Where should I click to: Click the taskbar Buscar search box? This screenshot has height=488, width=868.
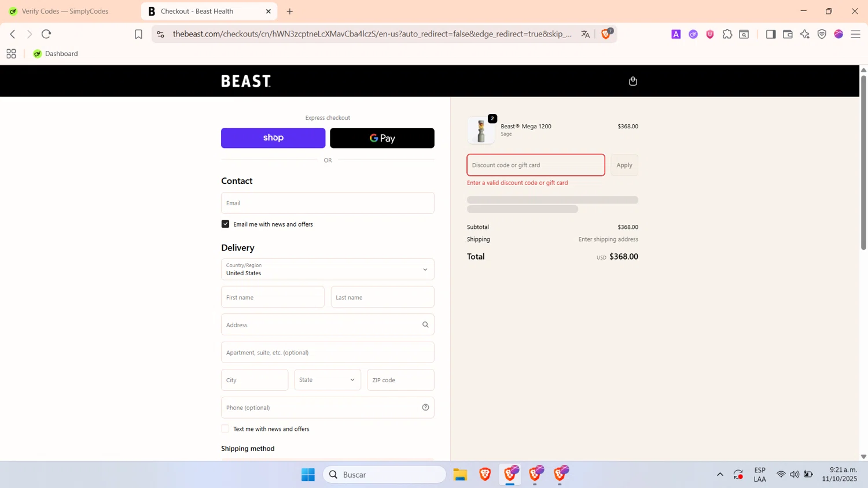(x=384, y=475)
